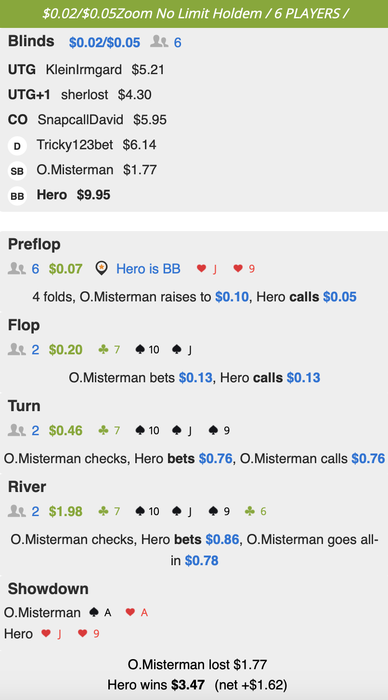Viewport: 388px width, 700px height.
Task: Click the Hero is BB link
Action: pos(148,269)
